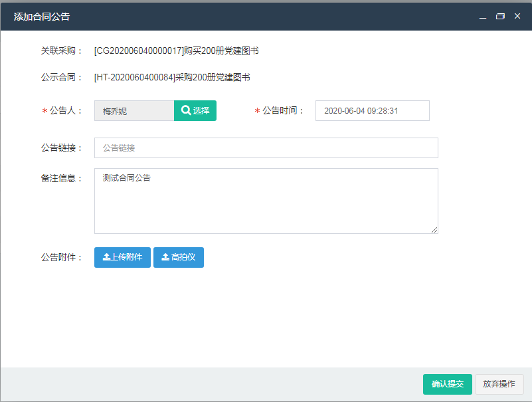The width and height of the screenshot is (532, 402).
Task: Click the 公告链接 label
Action: (61, 148)
